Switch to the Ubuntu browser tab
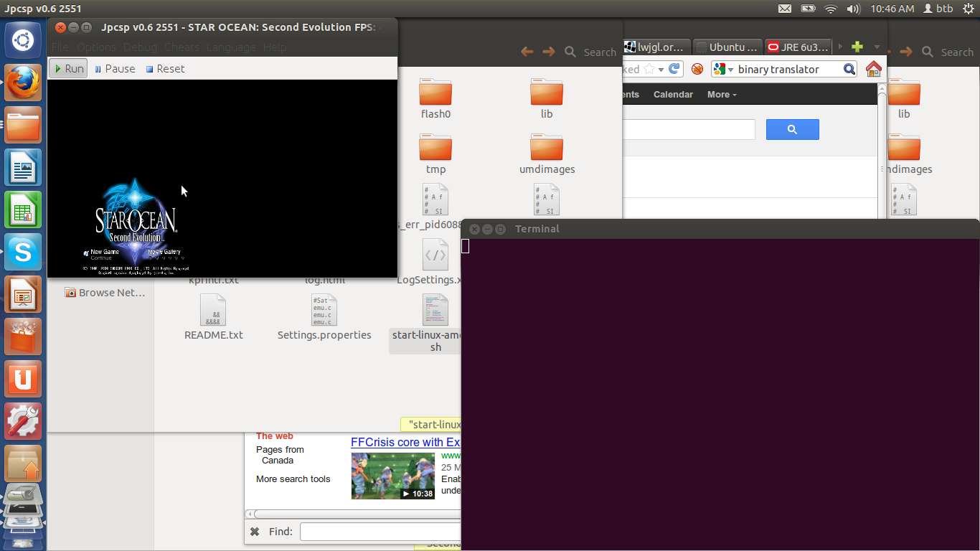Viewport: 980px width, 551px height. click(728, 47)
